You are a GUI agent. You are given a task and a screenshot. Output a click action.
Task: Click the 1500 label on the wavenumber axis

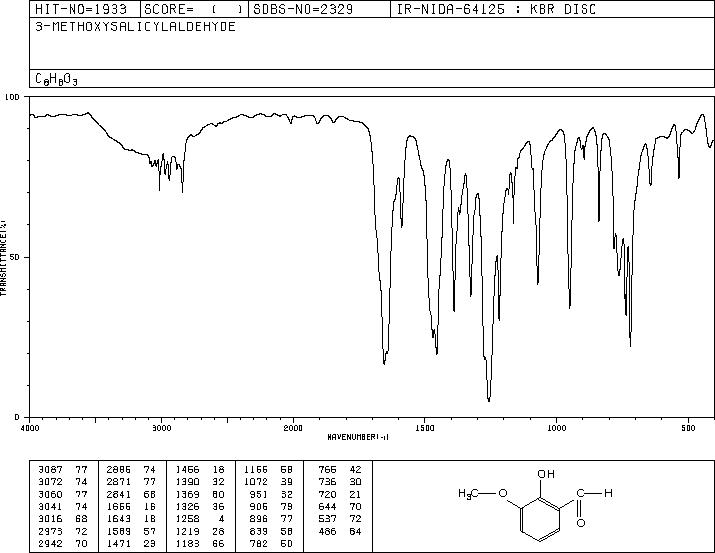point(425,428)
